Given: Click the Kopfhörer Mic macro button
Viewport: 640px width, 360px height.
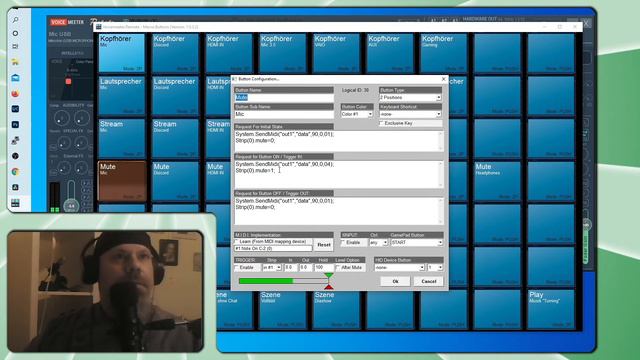Looking at the screenshot, I should click(x=122, y=53).
